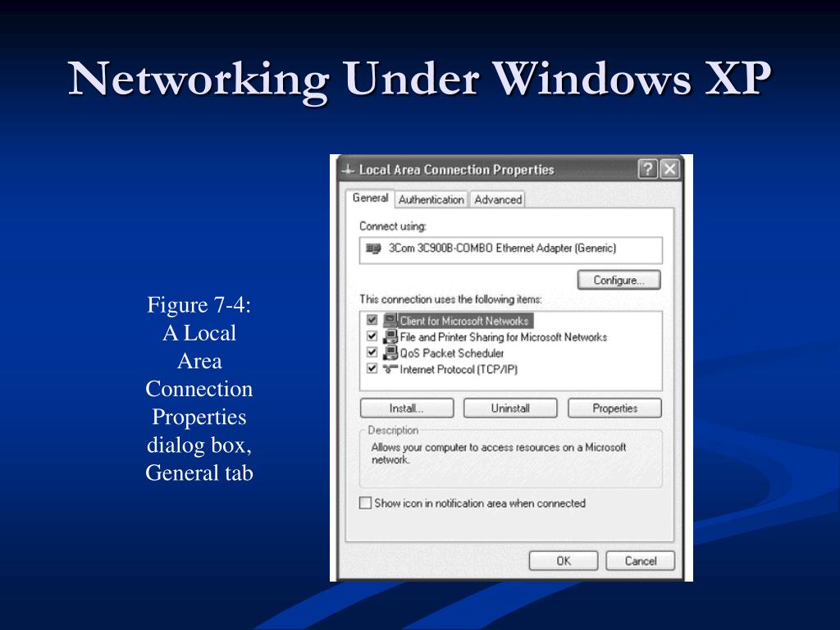Uncheck Client for Microsoft Networks

tap(372, 320)
